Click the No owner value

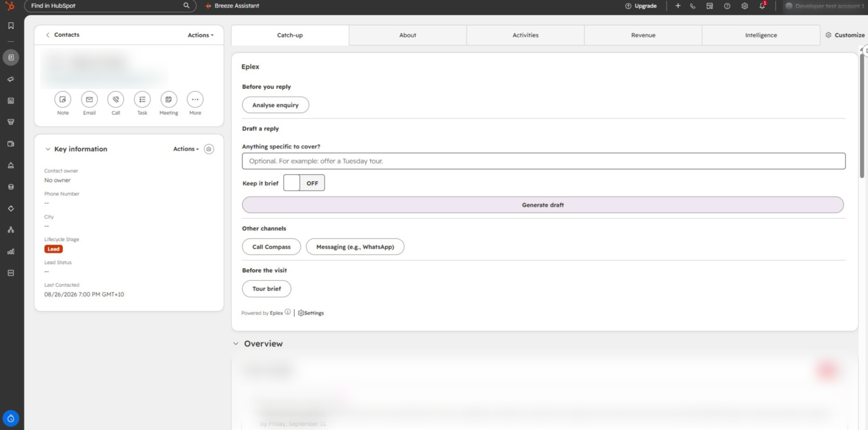pyautogui.click(x=57, y=180)
